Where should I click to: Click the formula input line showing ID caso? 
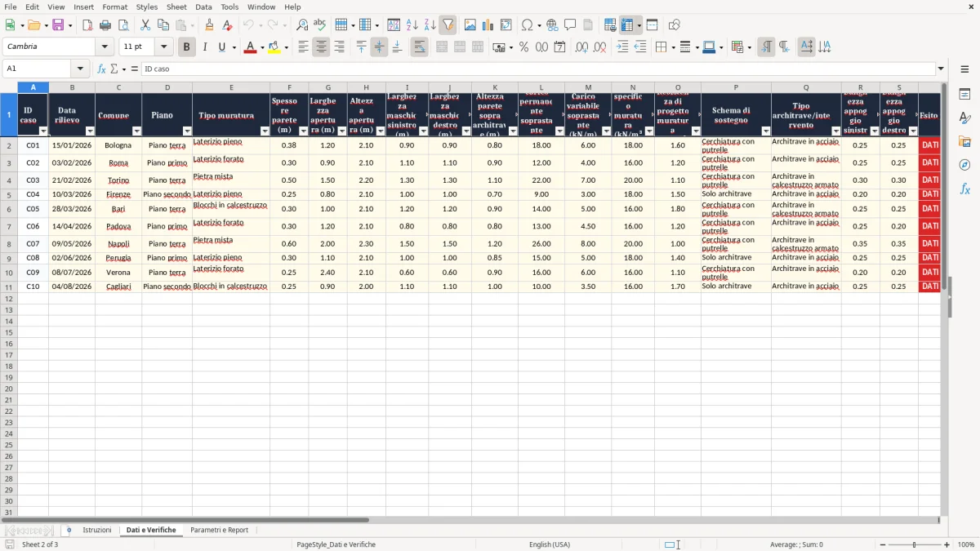(537, 69)
